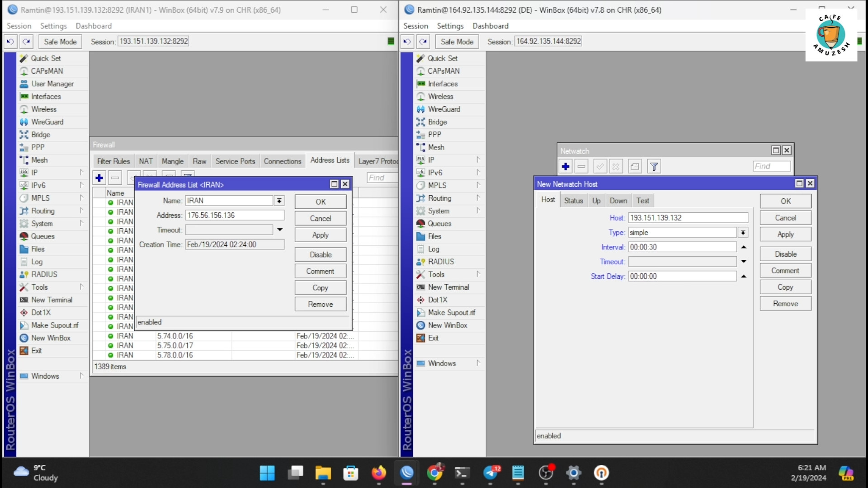Click Comment in the New Netwatch Host dialog
The width and height of the screenshot is (868, 488).
pyautogui.click(x=786, y=271)
